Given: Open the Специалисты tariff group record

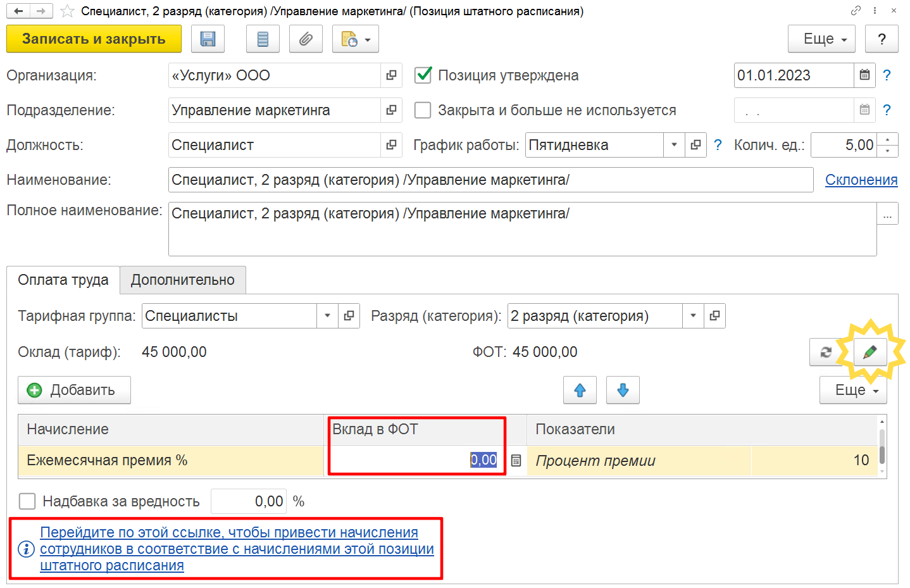Looking at the screenshot, I should [x=349, y=316].
